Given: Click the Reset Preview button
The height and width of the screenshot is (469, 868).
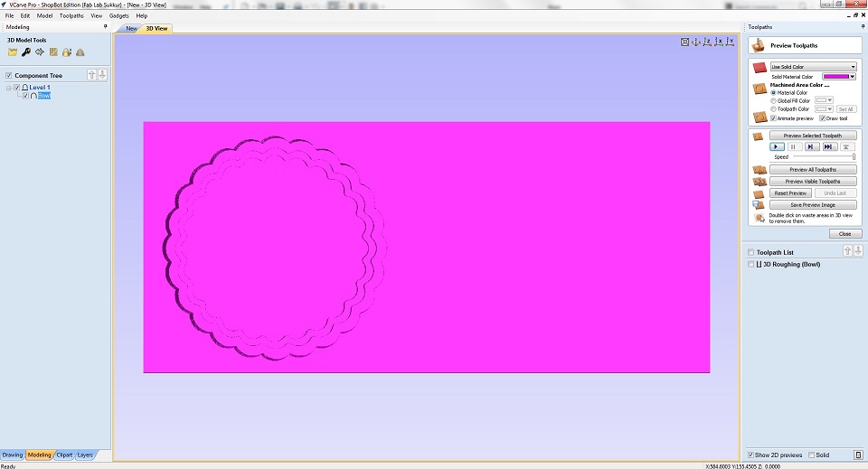Looking at the screenshot, I should [x=790, y=193].
